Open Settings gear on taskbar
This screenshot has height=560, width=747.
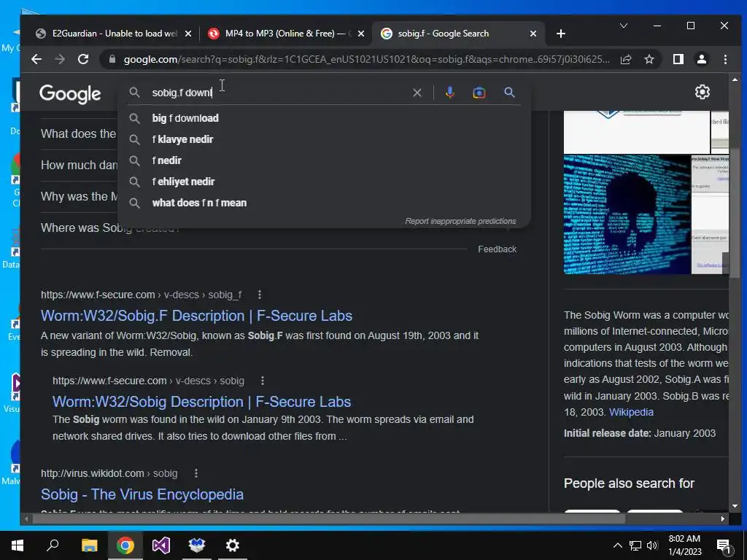coord(232,545)
